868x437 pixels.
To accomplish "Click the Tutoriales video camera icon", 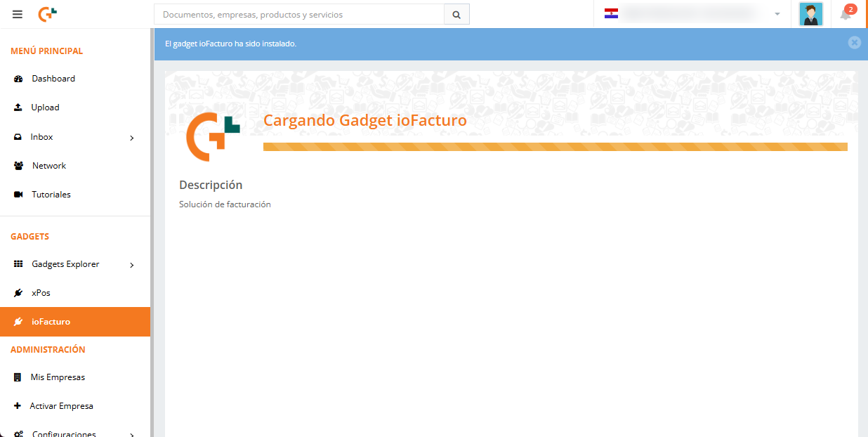I will [x=18, y=195].
